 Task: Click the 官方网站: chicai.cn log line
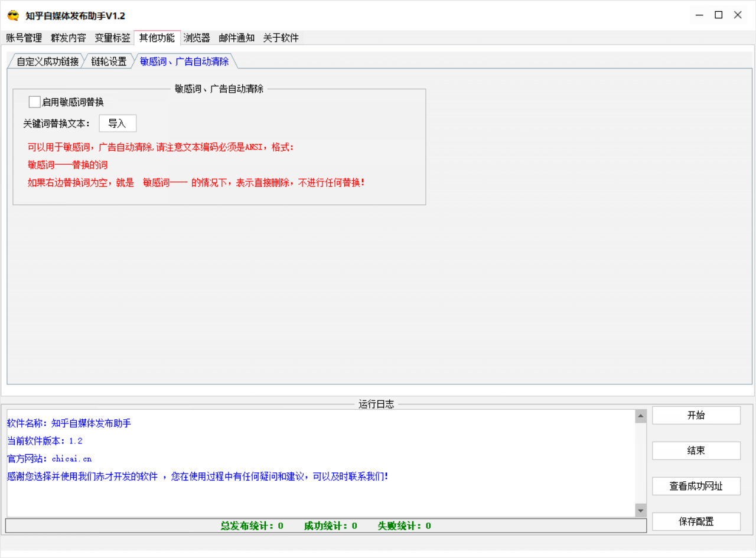[x=50, y=459]
